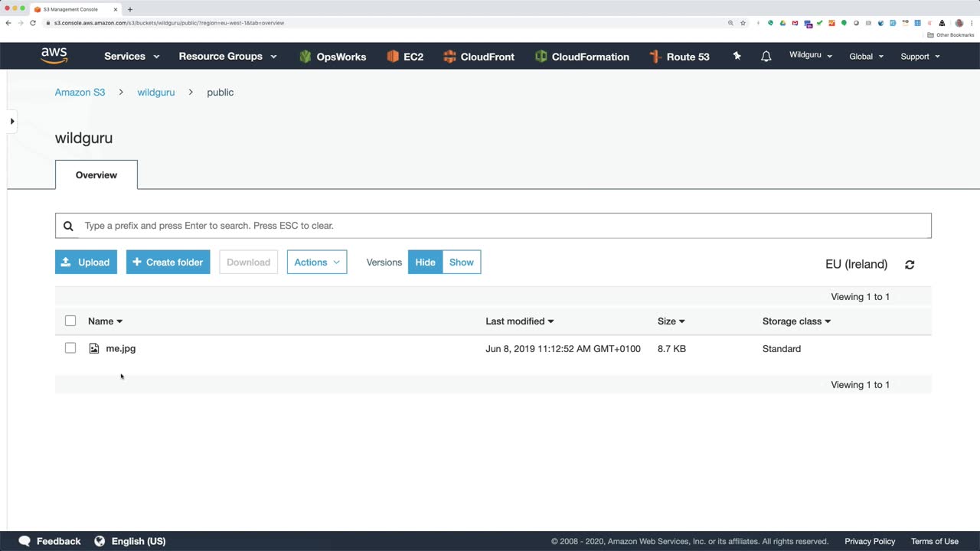Select the Overview tab
This screenshot has width=980, height=551.
[x=96, y=174]
